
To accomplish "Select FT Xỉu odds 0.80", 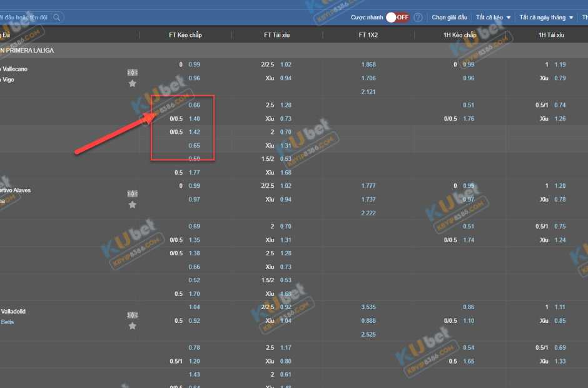I will click(x=286, y=361).
